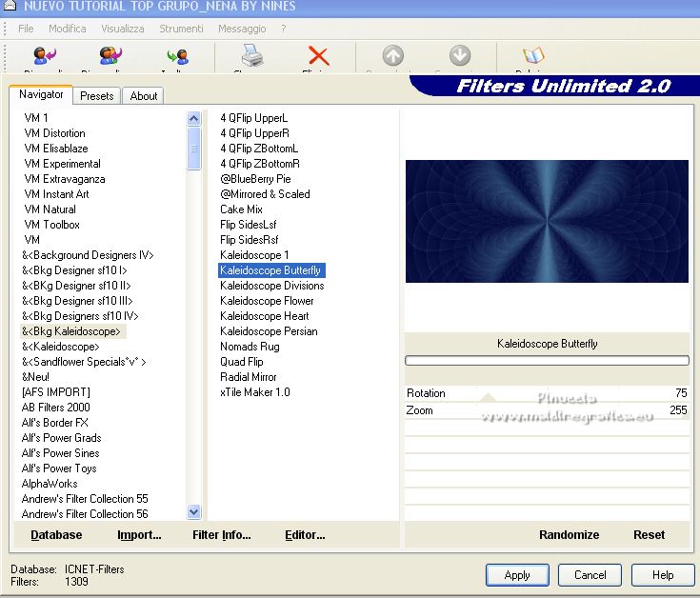Click the red X delete icon
This screenshot has width=700, height=598.
click(x=319, y=56)
